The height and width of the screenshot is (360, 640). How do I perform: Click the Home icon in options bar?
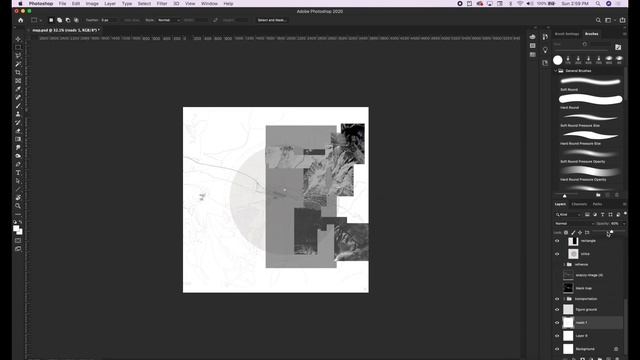pos(20,20)
